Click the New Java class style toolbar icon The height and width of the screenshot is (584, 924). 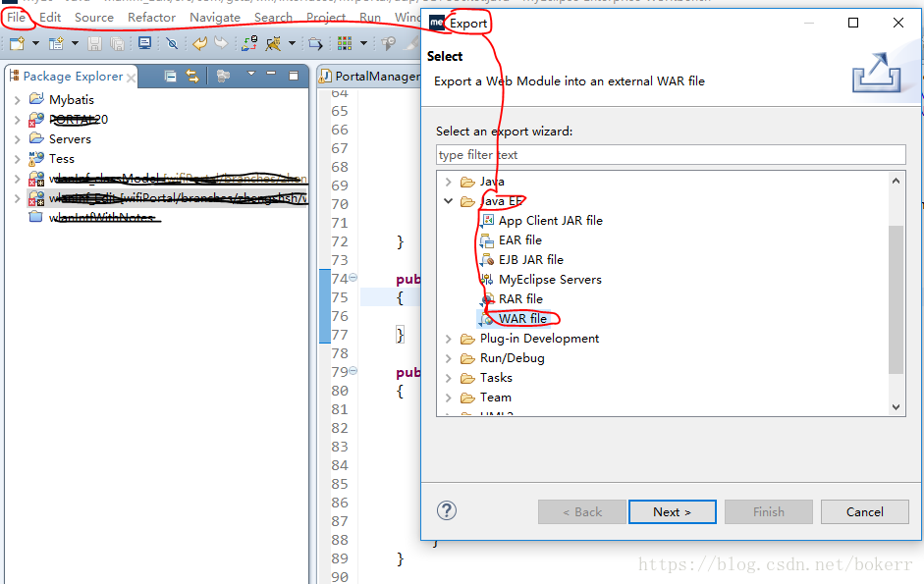[x=56, y=43]
